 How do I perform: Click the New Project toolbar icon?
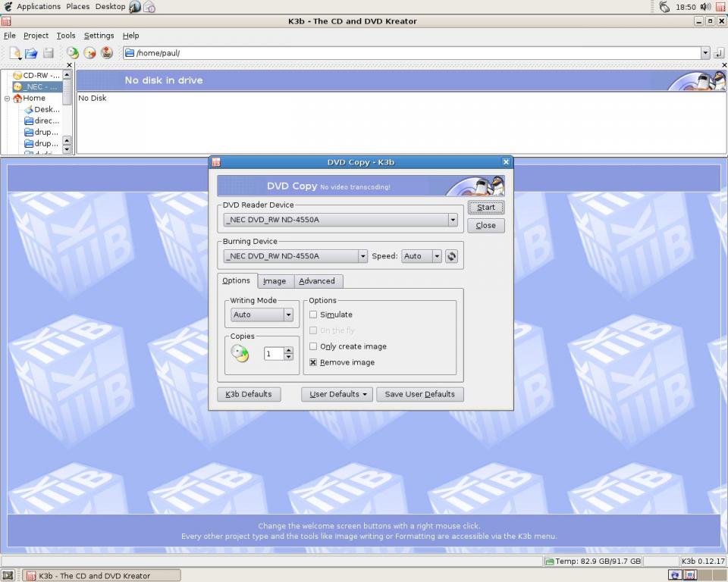(15, 53)
